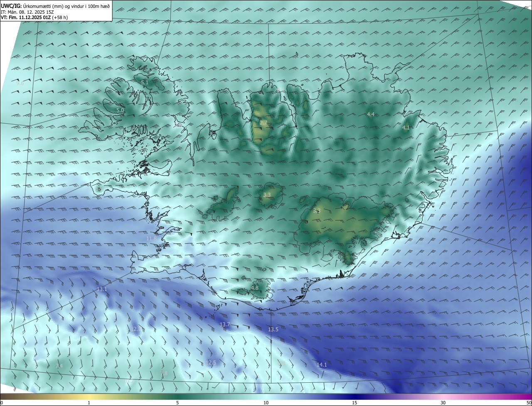Click the 12.5 value over the southern sea
This screenshot has width=532, height=406.
tap(211, 363)
